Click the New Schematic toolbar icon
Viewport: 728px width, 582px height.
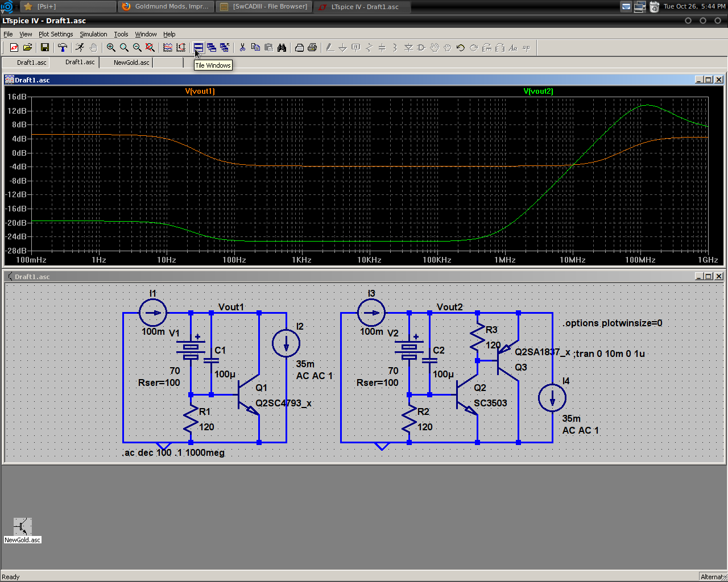click(14, 48)
